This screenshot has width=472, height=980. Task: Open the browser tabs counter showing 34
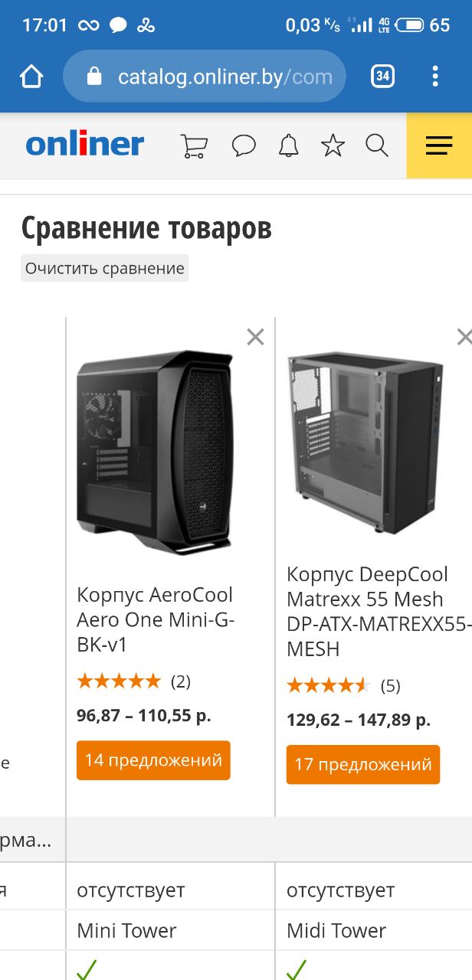click(382, 76)
